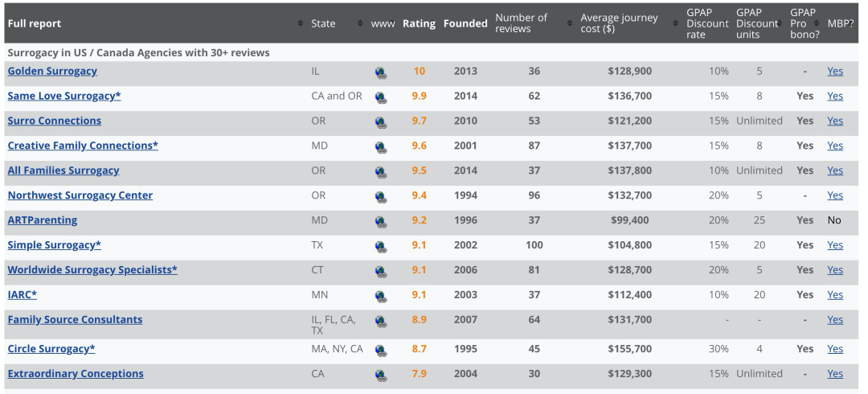Open Worldwide Surrogacy Specialists report link
The height and width of the screenshot is (394, 868).
pyautogui.click(x=92, y=269)
